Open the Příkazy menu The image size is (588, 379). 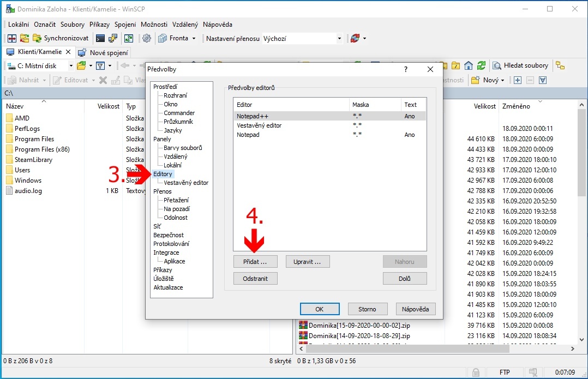pyautogui.click(x=99, y=25)
